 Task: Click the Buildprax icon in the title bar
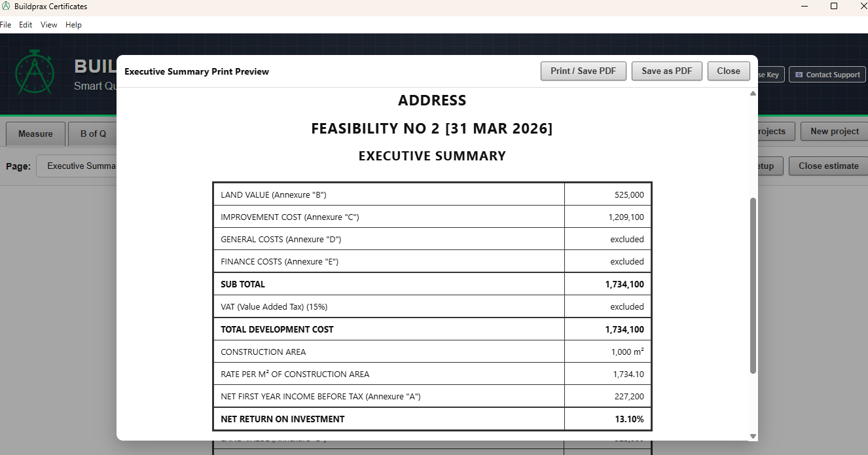pyautogui.click(x=6, y=6)
